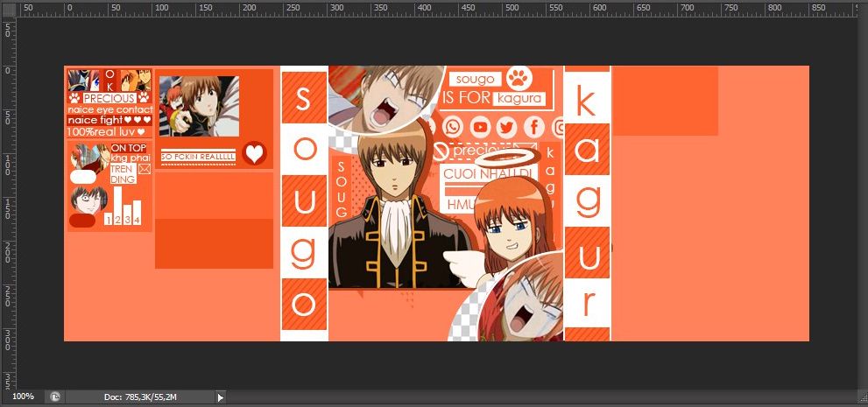The image size is (868, 407).
Task: Click the Twitter bird icon on canvas
Action: coord(506,127)
